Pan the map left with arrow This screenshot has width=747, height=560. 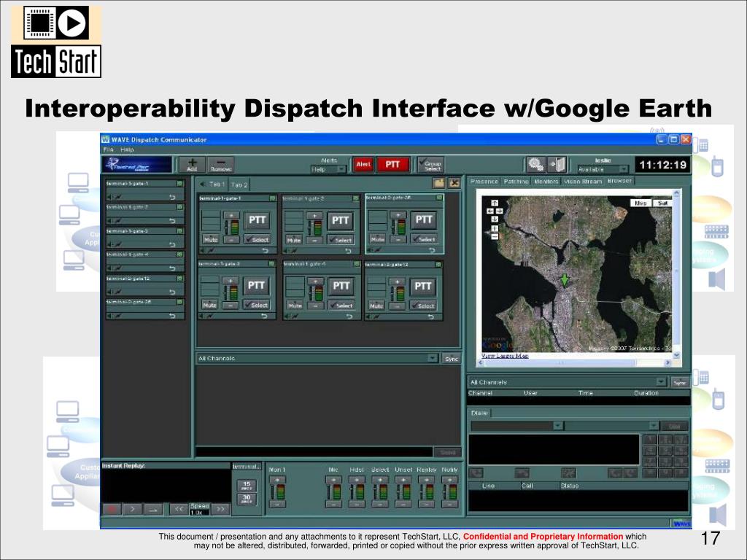(x=489, y=211)
